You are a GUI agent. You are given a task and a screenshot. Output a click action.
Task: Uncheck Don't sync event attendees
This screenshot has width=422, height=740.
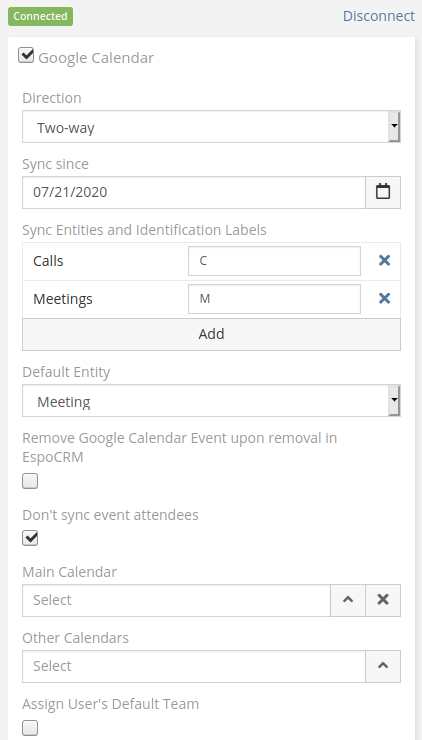(30, 538)
